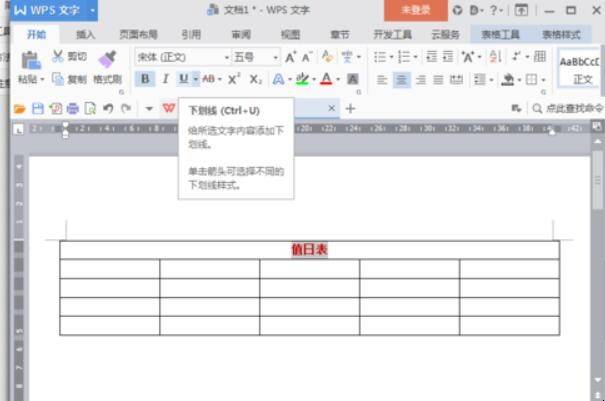The image size is (605, 401).
Task: Apply red font color A
Action: coord(326,79)
